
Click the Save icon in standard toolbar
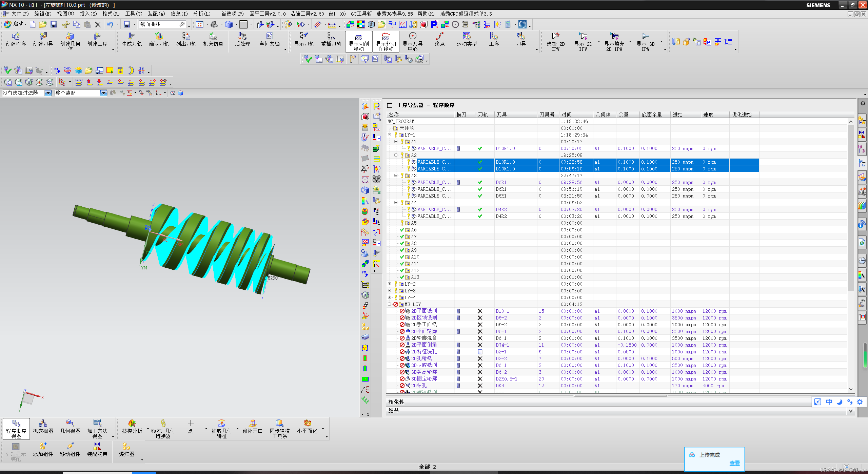pyautogui.click(x=54, y=24)
